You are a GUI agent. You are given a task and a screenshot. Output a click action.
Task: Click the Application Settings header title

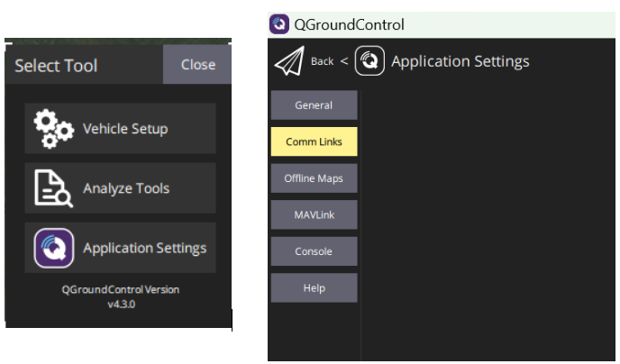(460, 62)
